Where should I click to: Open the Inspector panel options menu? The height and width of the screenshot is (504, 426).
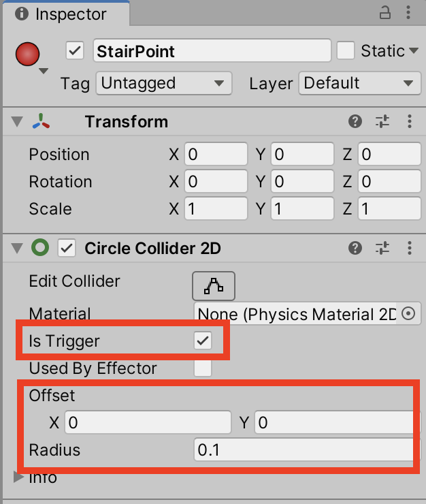pyautogui.click(x=410, y=13)
